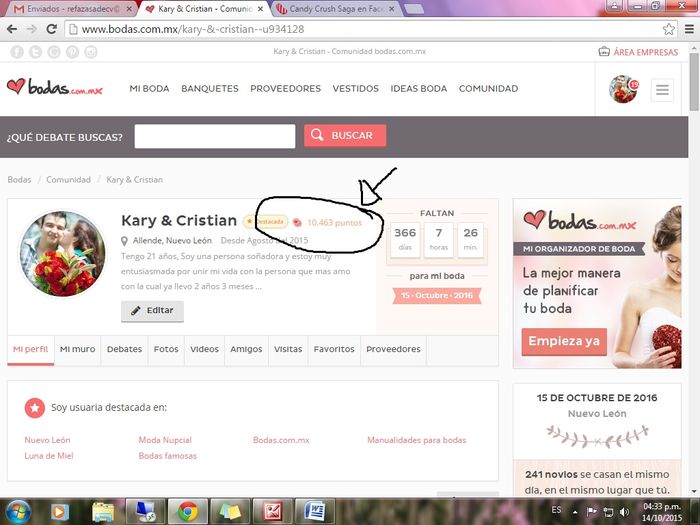Image resolution: width=700 pixels, height=525 pixels.
Task: Click the Editar profile button
Action: [x=152, y=311]
